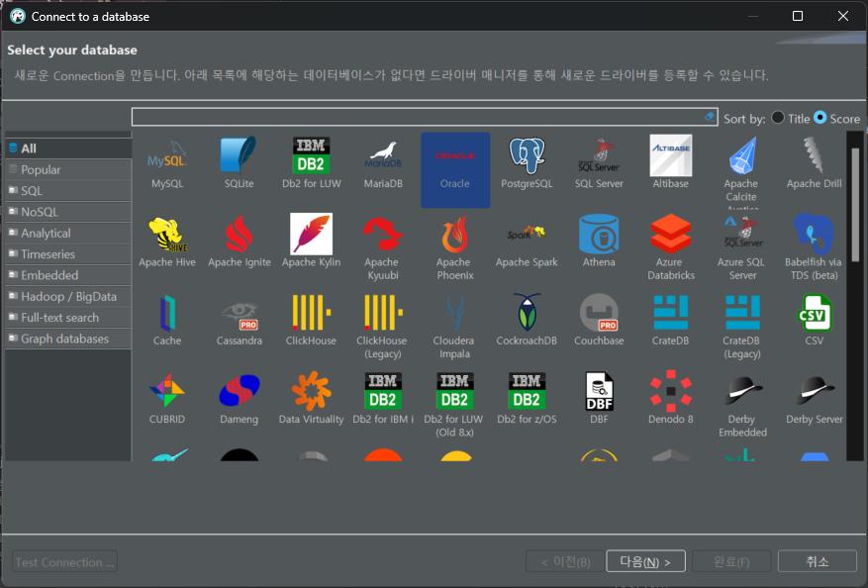The height and width of the screenshot is (588, 868).
Task: Select the Analytical category
Action: 68,233
